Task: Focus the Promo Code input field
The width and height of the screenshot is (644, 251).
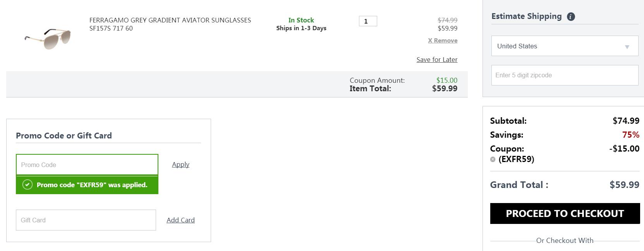Action: [x=87, y=165]
